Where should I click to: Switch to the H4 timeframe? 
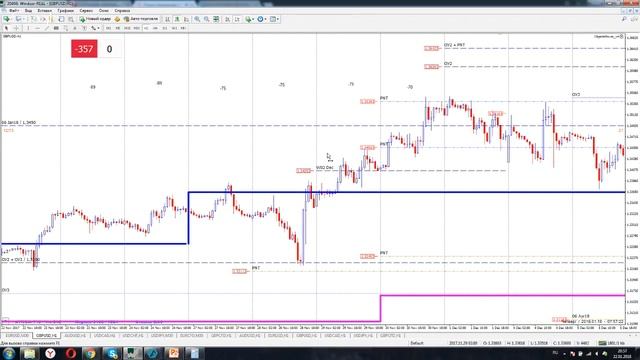coord(155,28)
